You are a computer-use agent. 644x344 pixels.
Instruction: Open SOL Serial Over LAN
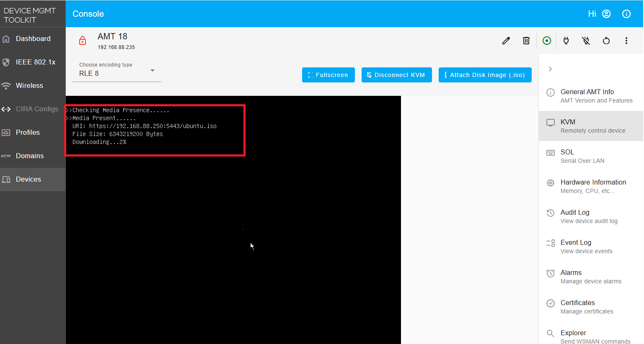[591, 156]
